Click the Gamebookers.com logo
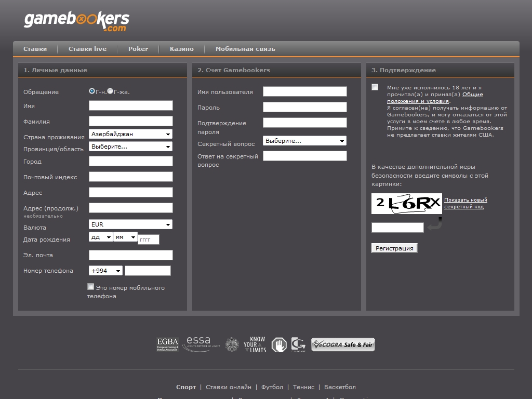 tap(76, 21)
